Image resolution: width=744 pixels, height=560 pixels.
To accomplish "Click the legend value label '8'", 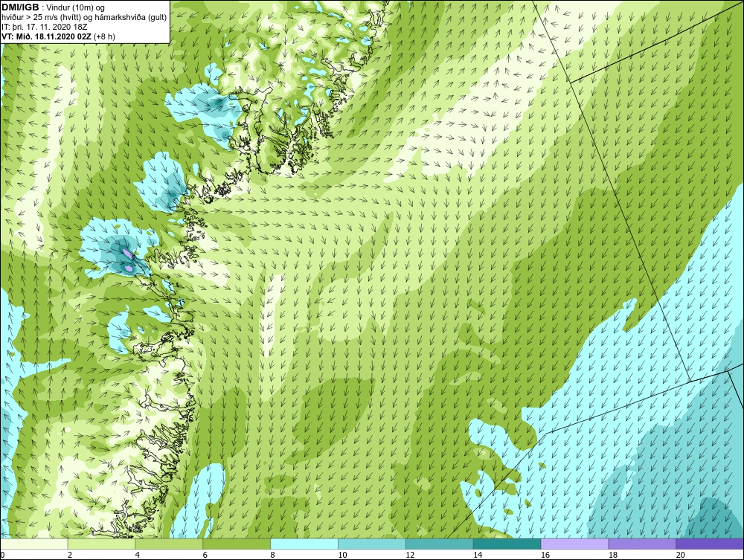I will (273, 555).
